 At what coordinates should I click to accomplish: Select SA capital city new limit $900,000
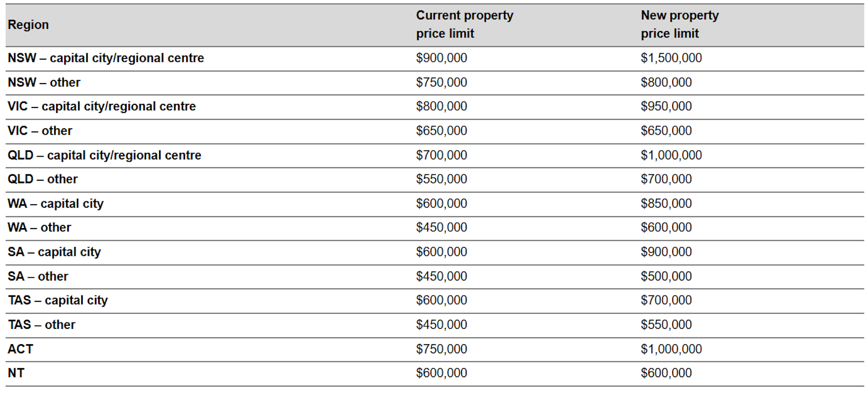[x=666, y=252]
